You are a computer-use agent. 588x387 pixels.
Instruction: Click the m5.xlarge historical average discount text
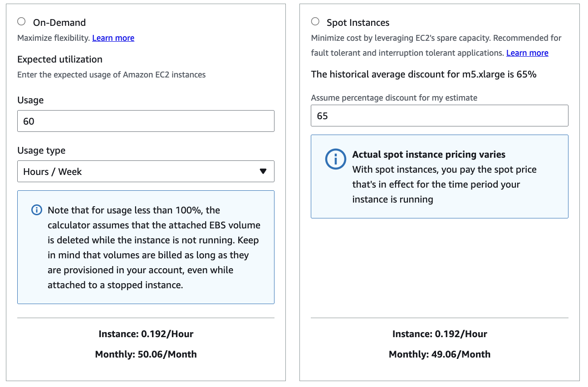click(424, 74)
